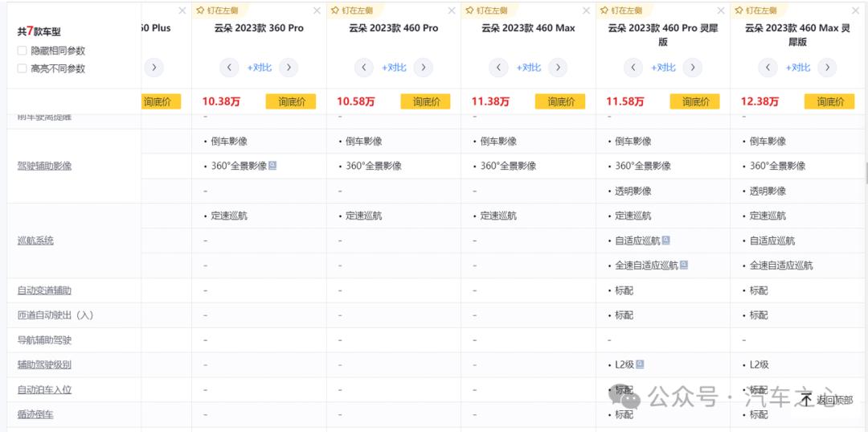Enable 隐藏相同参数 checkbox
868x432 pixels.
click(x=23, y=51)
